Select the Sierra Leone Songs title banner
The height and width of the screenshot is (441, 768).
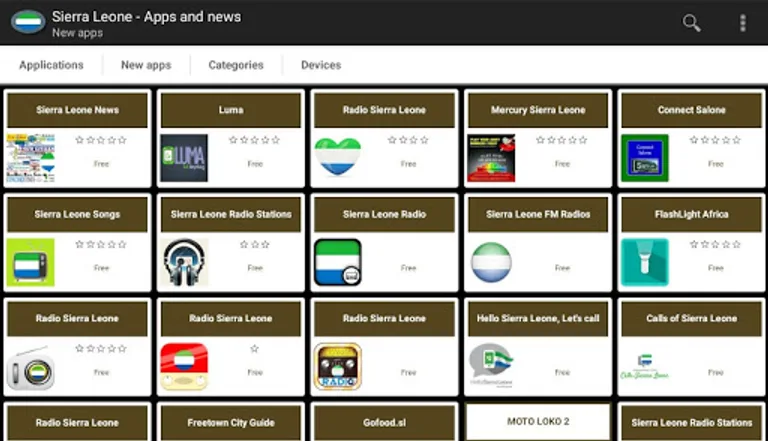click(77, 215)
